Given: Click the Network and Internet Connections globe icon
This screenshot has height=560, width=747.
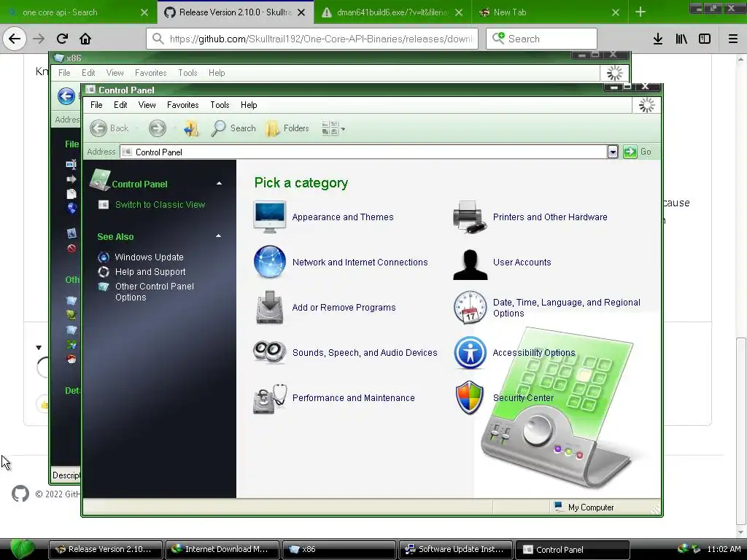Looking at the screenshot, I should (x=270, y=262).
